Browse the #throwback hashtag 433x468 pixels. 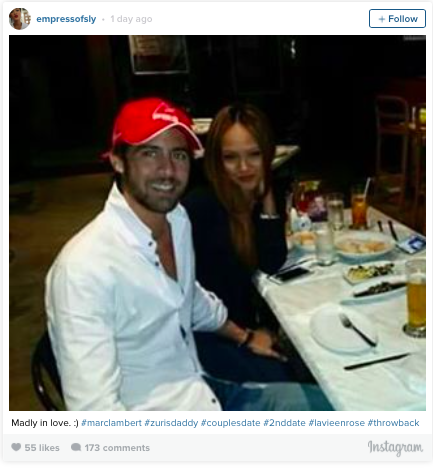pos(393,423)
